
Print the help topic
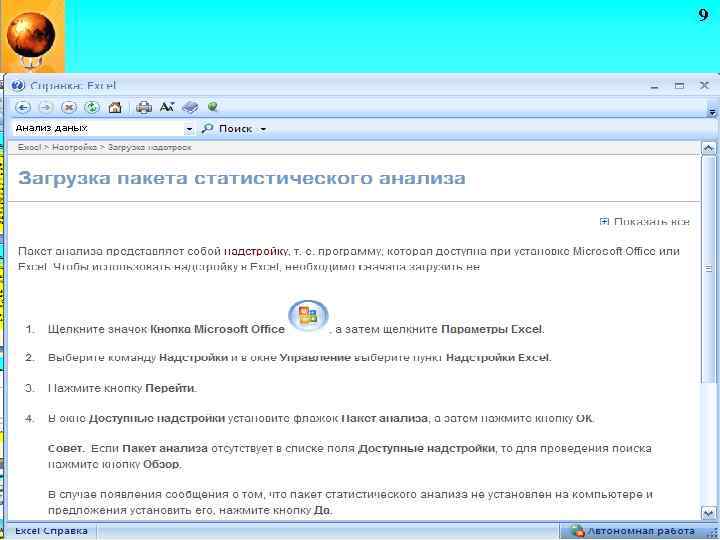tap(144, 107)
